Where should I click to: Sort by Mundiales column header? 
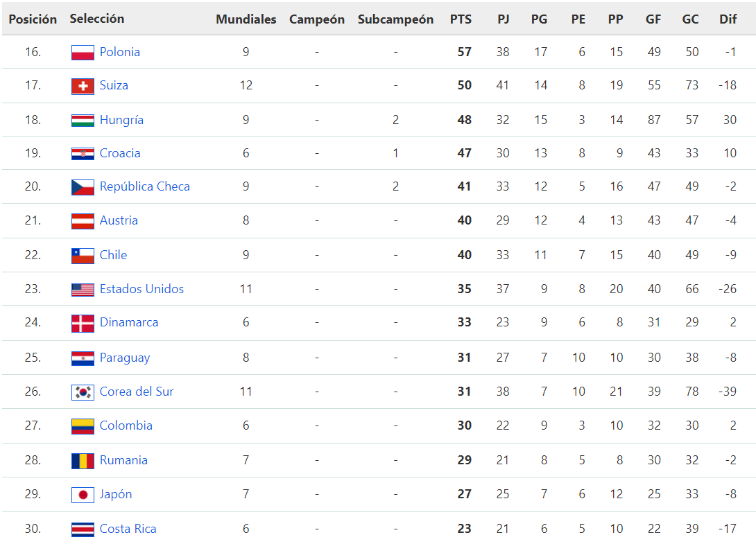(246, 19)
